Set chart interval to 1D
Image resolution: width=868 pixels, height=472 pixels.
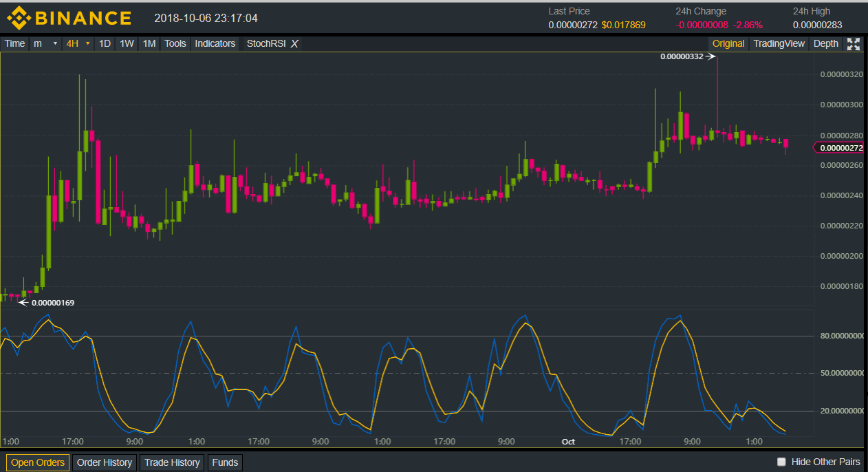[105, 44]
